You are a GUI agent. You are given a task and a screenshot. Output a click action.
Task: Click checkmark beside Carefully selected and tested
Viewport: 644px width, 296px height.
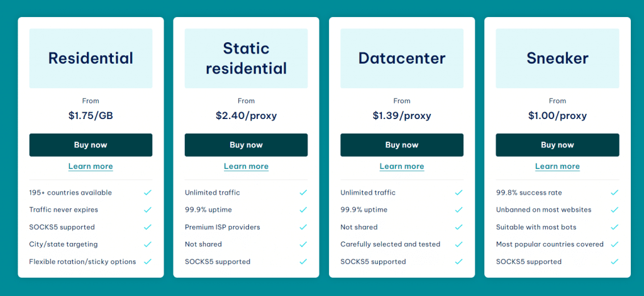(x=459, y=244)
